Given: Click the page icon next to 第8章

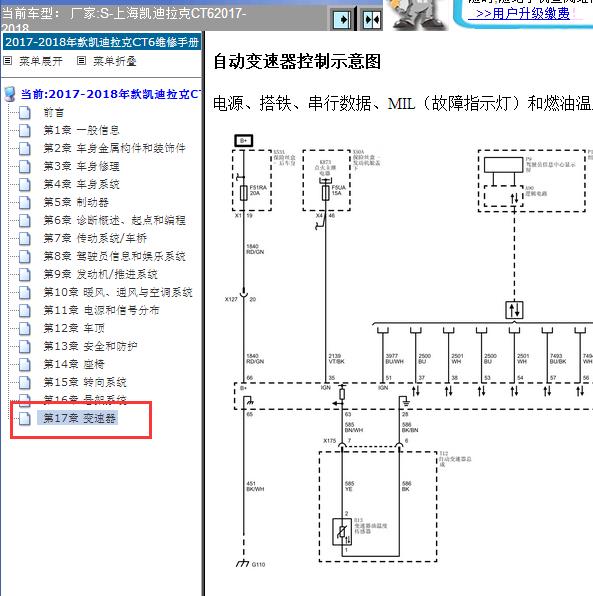Looking at the screenshot, I should [x=25, y=256].
